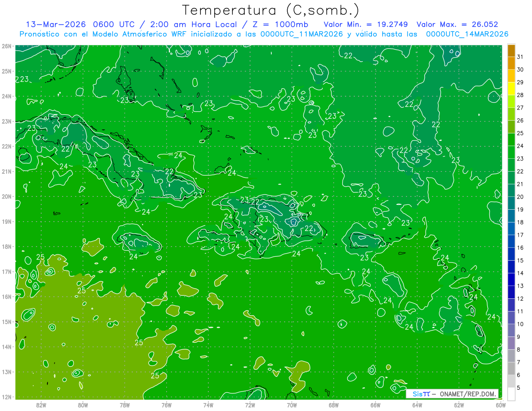This screenshot has width=532, height=411.
Task: Click the '82W' longitude axis label
Action: 41,405
